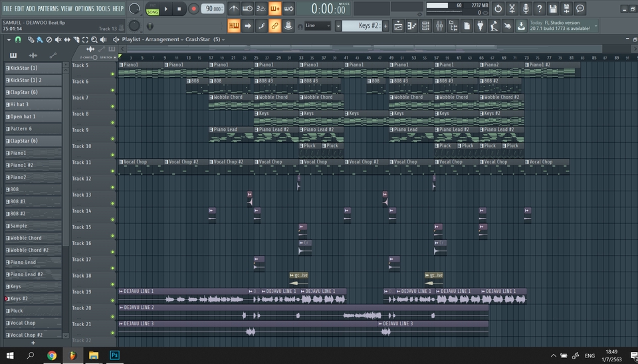The height and width of the screenshot is (364, 638).
Task: Mute Track 19 with green light
Action: [113, 300]
